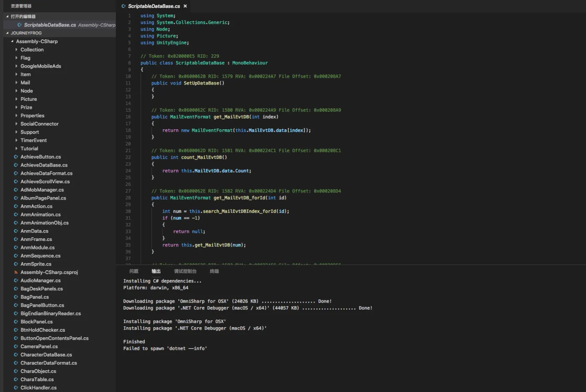This screenshot has height=392, width=586.
Task: Expand the Properties folder
Action: tap(16, 115)
